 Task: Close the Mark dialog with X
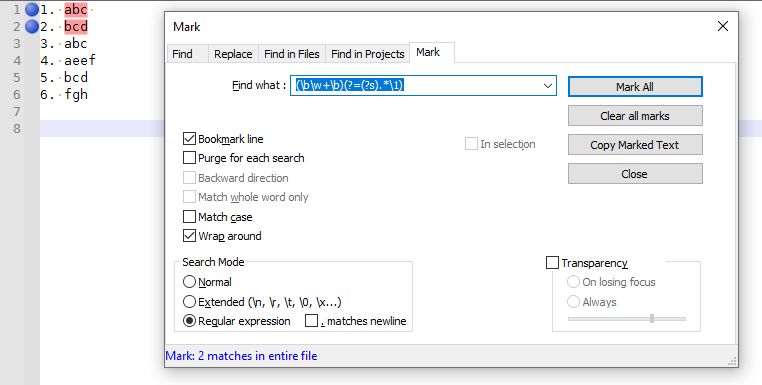click(723, 26)
